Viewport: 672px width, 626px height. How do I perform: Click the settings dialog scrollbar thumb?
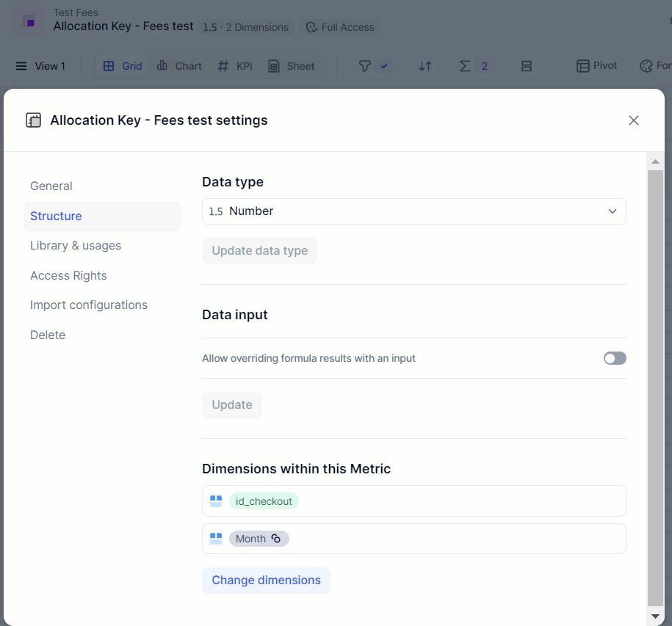655,388
